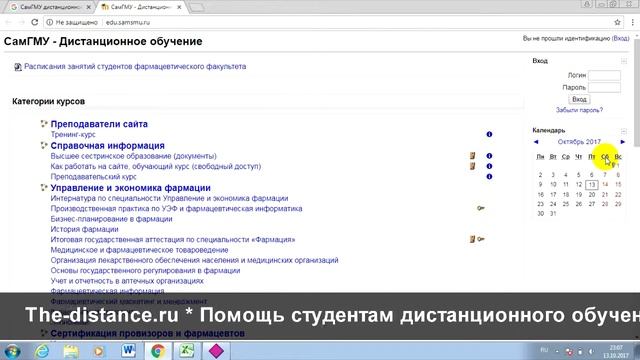Open info icon for Как работать на сайте
The height and width of the screenshot is (360, 640).
tap(489, 167)
